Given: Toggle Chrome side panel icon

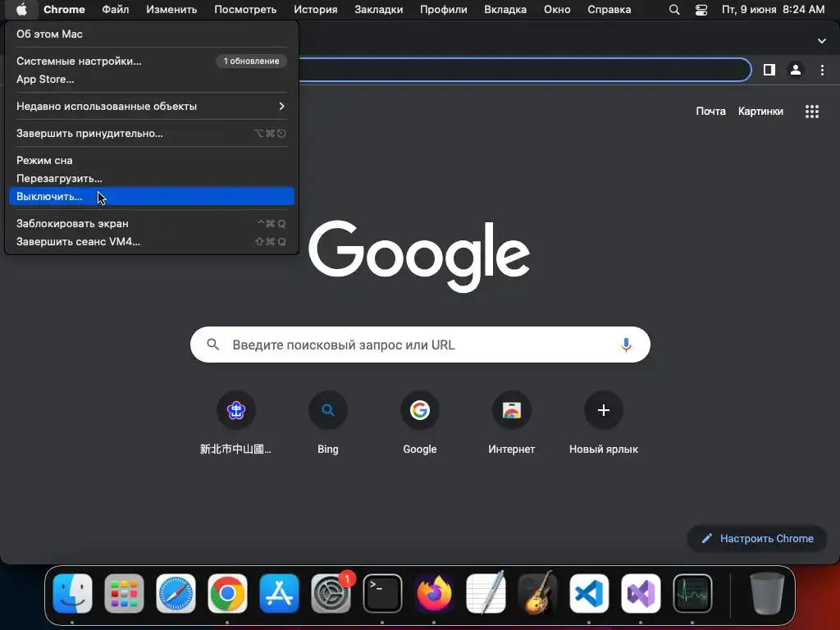Looking at the screenshot, I should tap(769, 70).
